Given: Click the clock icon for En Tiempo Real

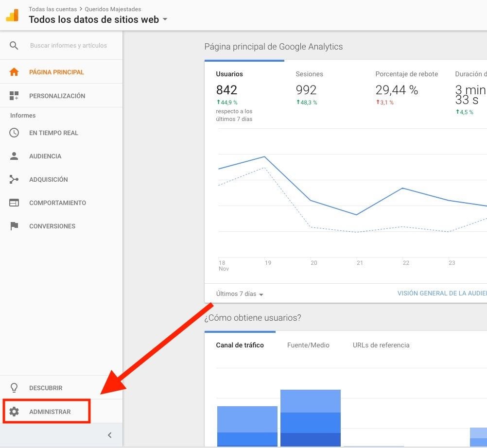Looking at the screenshot, I should [x=14, y=133].
